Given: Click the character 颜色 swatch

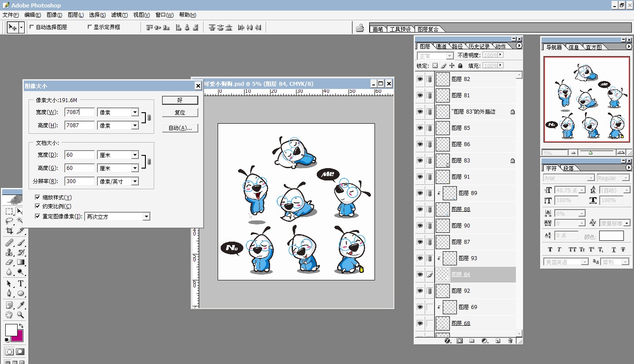Looking at the screenshot, I should (x=611, y=236).
